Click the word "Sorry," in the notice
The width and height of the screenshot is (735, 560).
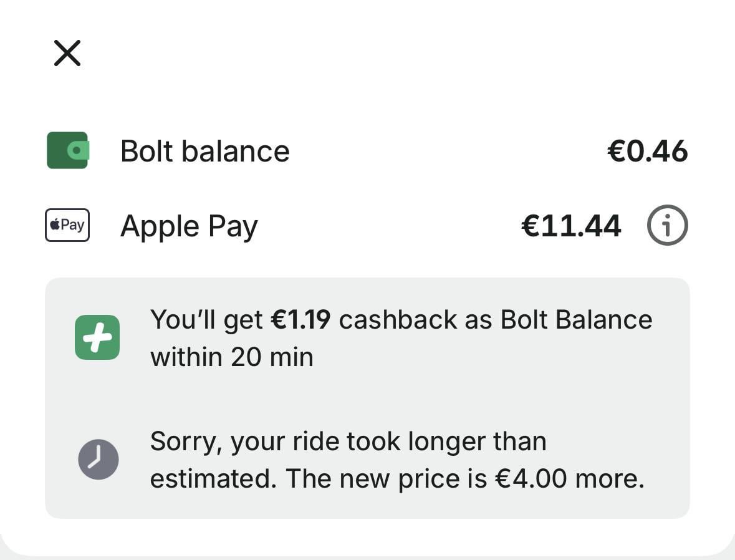pos(186,442)
